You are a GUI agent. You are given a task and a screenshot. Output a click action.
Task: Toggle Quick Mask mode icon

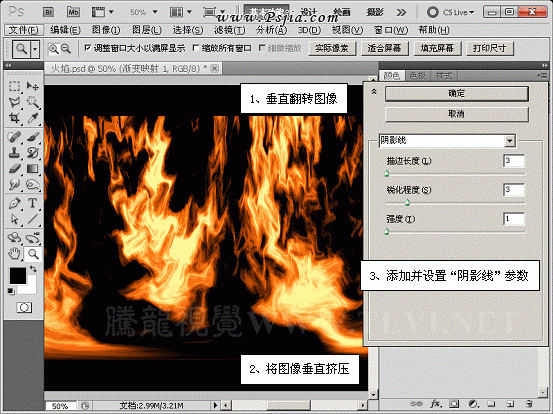click(24, 307)
